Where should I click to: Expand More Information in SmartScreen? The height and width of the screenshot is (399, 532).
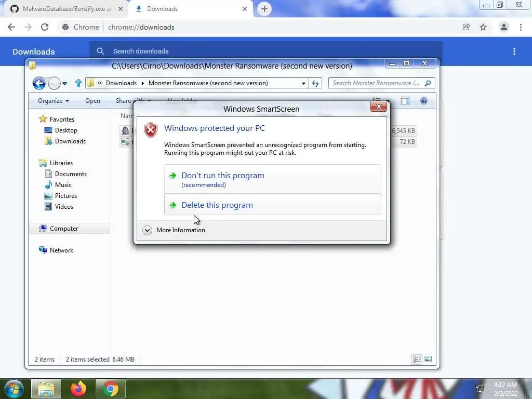174,230
